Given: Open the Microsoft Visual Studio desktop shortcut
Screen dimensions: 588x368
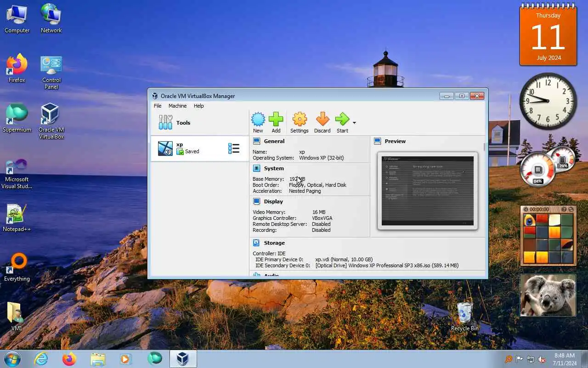Looking at the screenshot, I should [x=17, y=173].
